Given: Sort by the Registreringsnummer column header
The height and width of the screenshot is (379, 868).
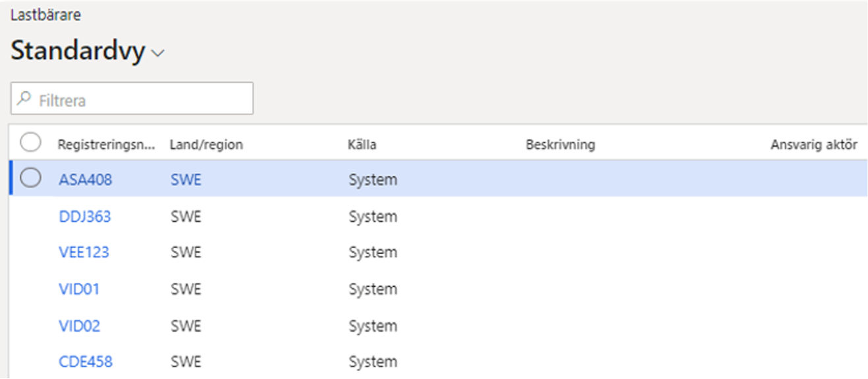Looking at the screenshot, I should click(105, 144).
